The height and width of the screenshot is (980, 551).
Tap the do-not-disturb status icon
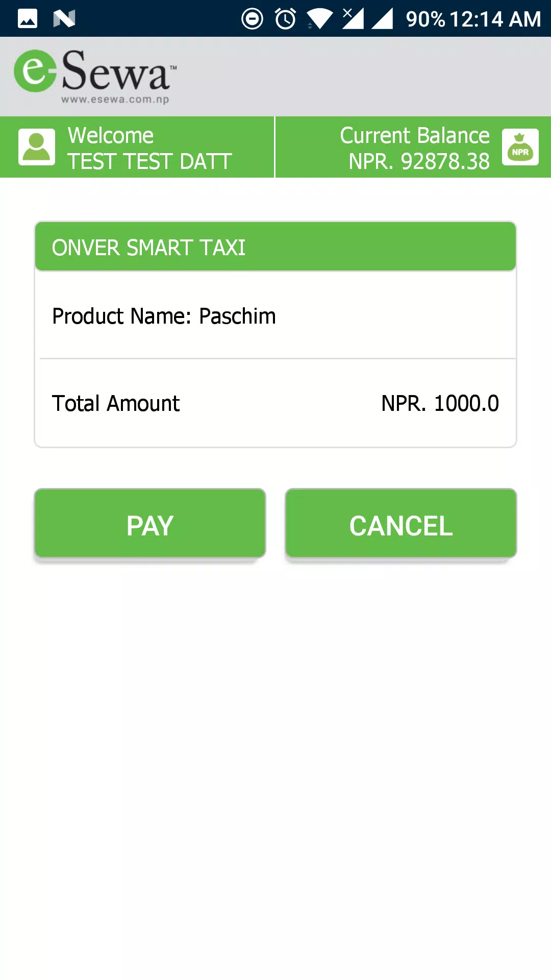pos(252,19)
